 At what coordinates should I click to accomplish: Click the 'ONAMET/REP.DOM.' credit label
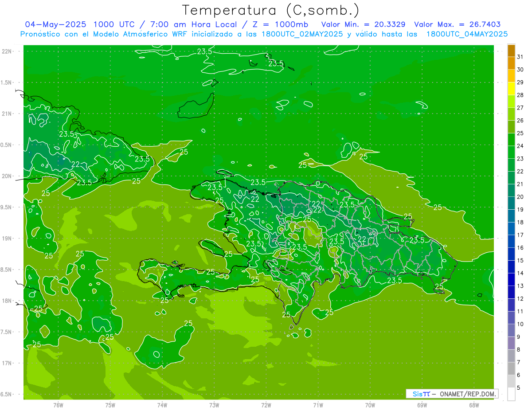click(466, 394)
